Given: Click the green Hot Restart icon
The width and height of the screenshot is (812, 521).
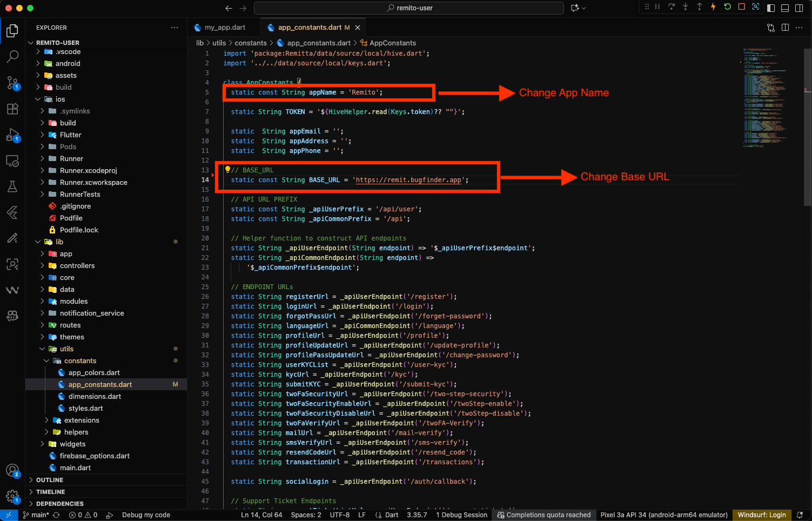Looking at the screenshot, I should [727, 7].
